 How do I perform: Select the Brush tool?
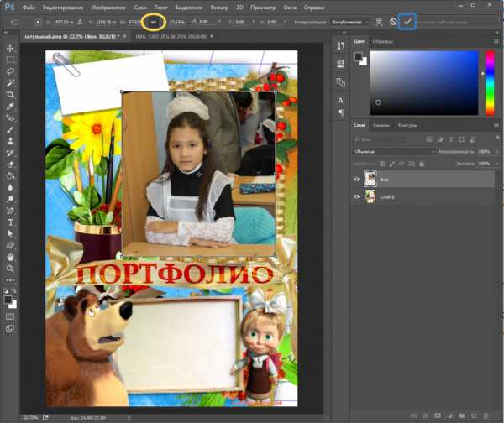tap(10, 129)
